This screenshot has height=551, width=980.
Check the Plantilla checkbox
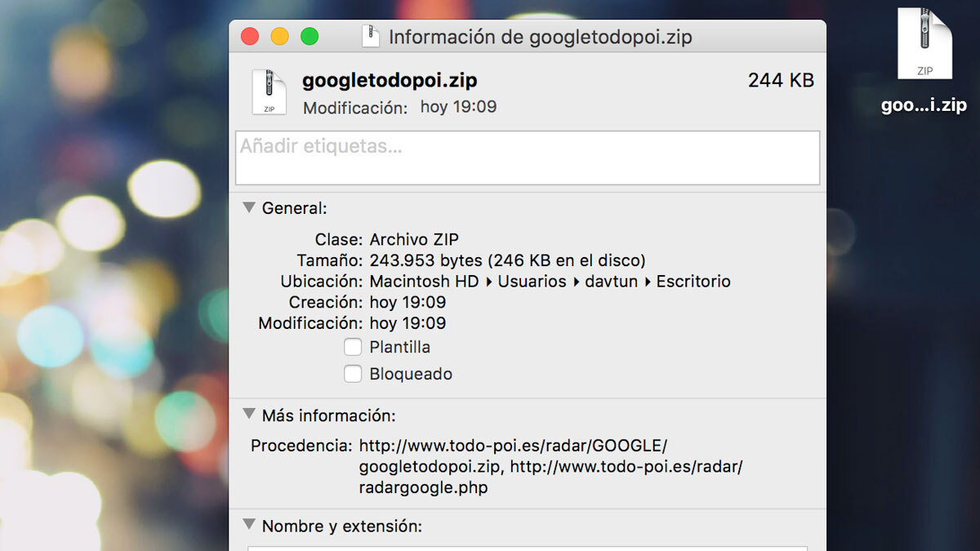pos(353,347)
